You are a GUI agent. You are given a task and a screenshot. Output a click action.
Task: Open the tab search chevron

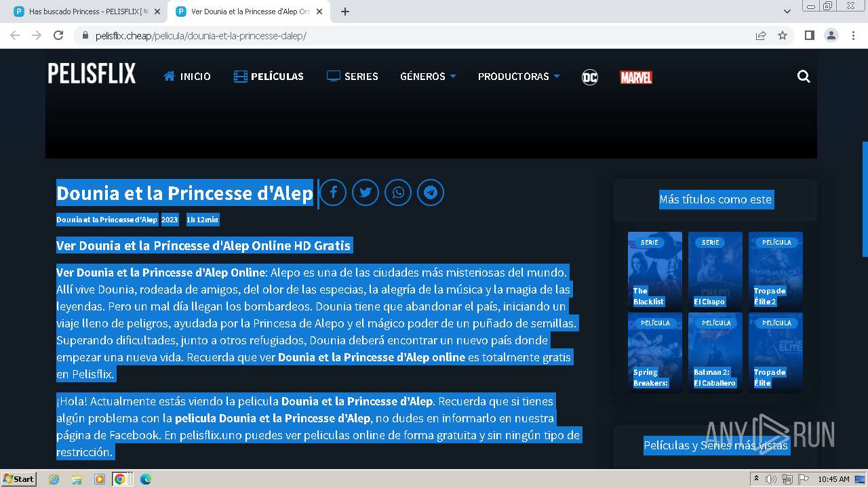click(x=787, y=12)
